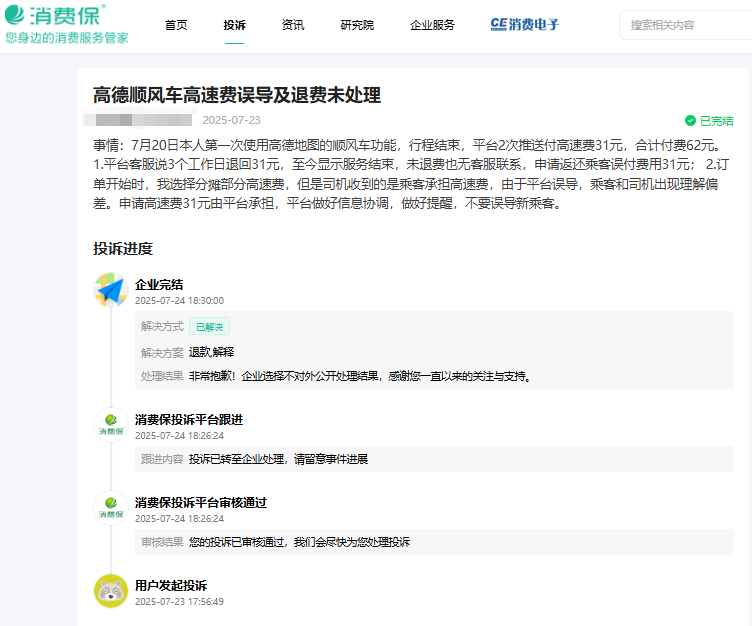
Task: Go to the 资讯 section
Action: coord(293,25)
